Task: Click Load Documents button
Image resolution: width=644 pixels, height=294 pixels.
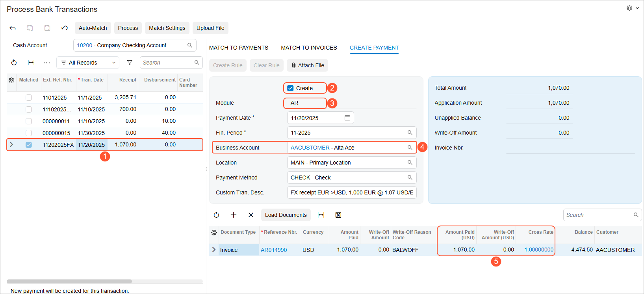Action: coord(286,215)
